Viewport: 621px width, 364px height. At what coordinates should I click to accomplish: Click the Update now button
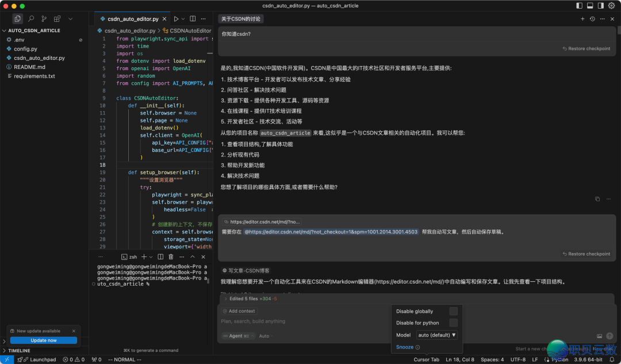coord(44,340)
